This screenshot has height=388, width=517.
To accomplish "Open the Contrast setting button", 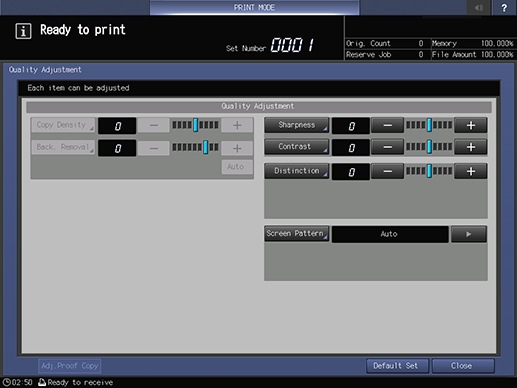I will click(x=297, y=147).
